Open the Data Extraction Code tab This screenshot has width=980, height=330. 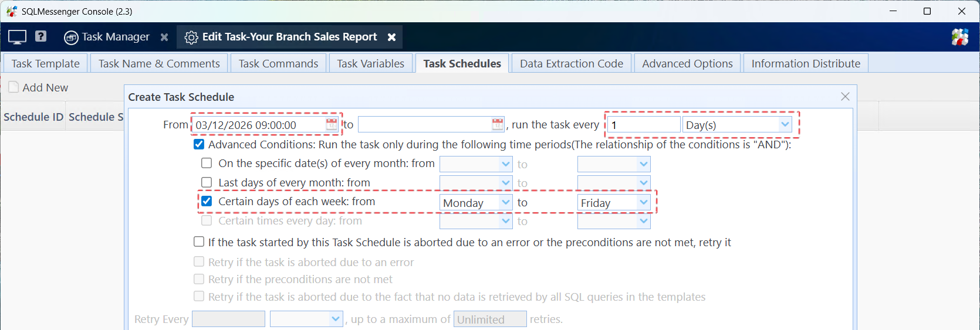pos(572,63)
